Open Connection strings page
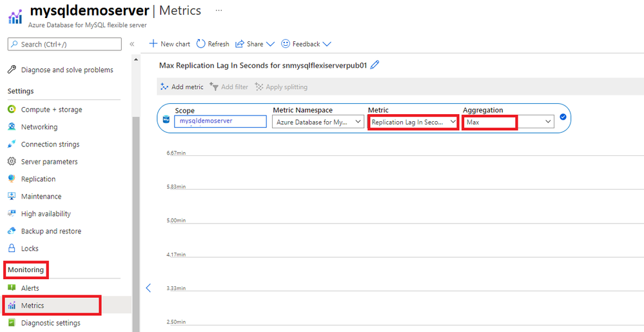Image resolution: width=644 pixels, height=332 pixels. (50, 144)
